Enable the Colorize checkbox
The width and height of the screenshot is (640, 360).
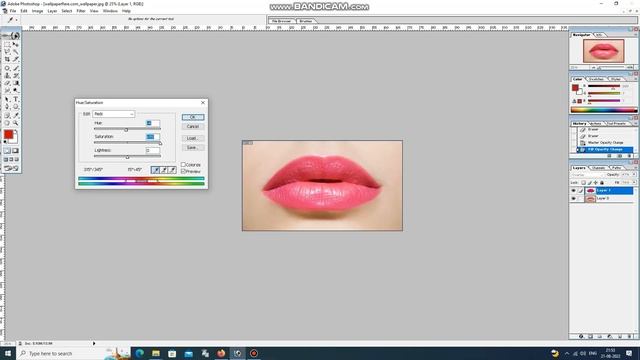coord(183,164)
